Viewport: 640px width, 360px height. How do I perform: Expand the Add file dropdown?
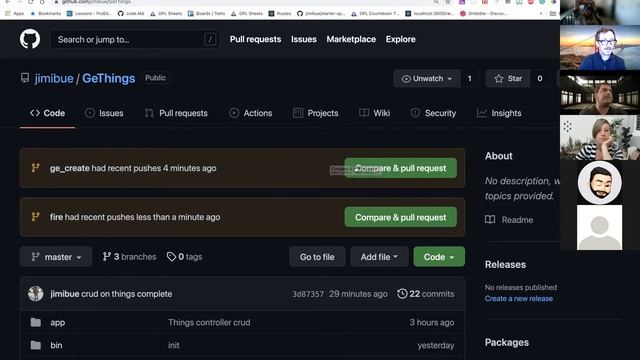tap(379, 257)
